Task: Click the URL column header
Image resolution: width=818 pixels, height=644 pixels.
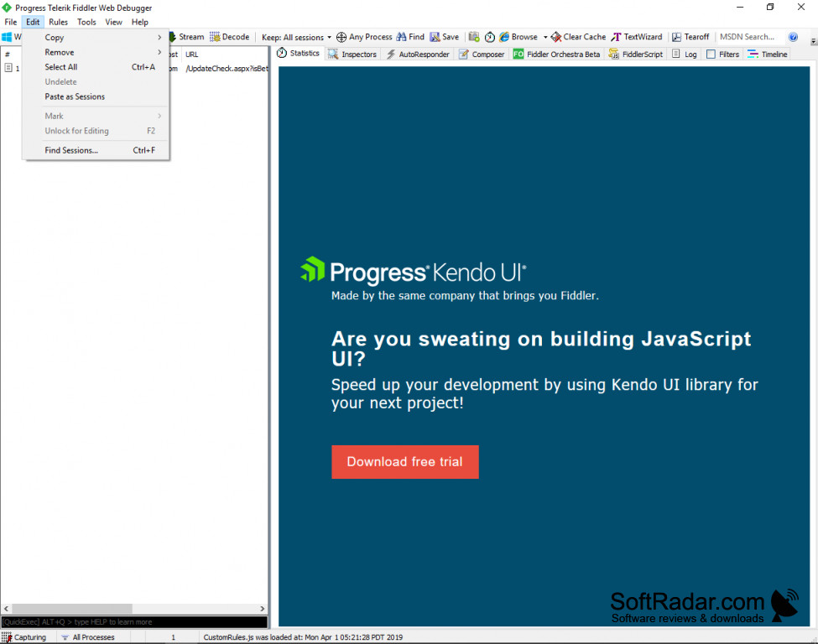Action: (x=226, y=55)
